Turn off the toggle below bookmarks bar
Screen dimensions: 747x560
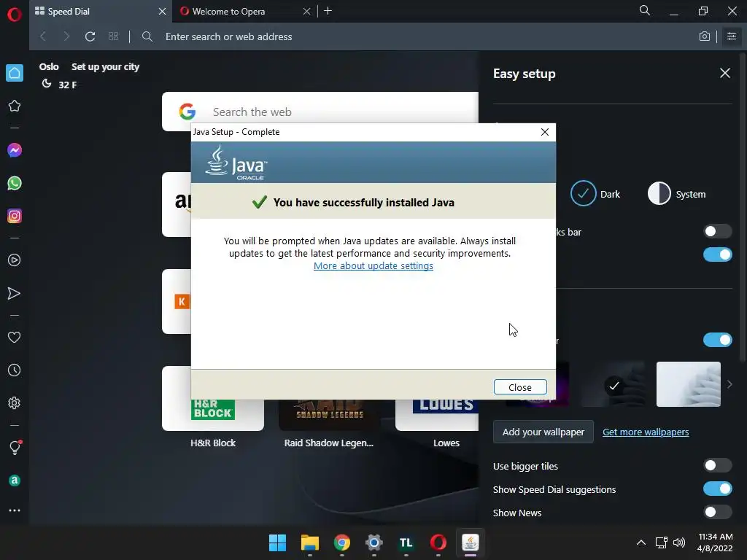pyautogui.click(x=718, y=254)
